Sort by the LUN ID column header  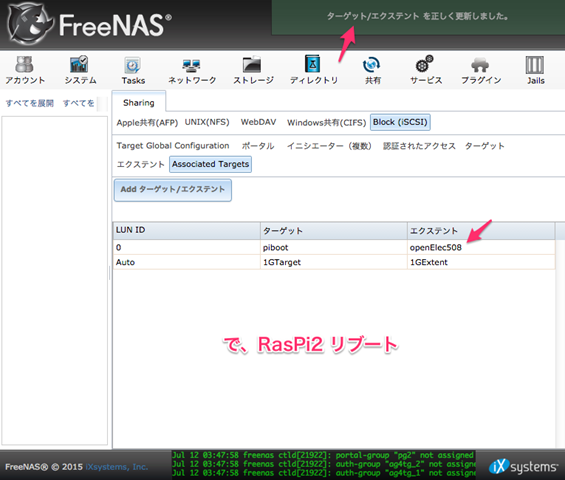click(187, 230)
